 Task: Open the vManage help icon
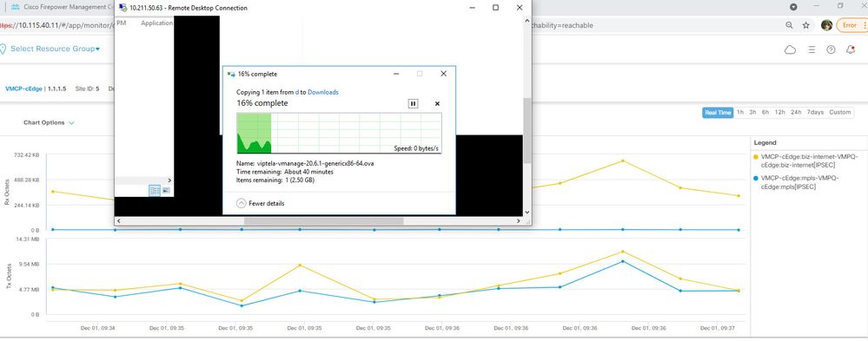coord(831,49)
